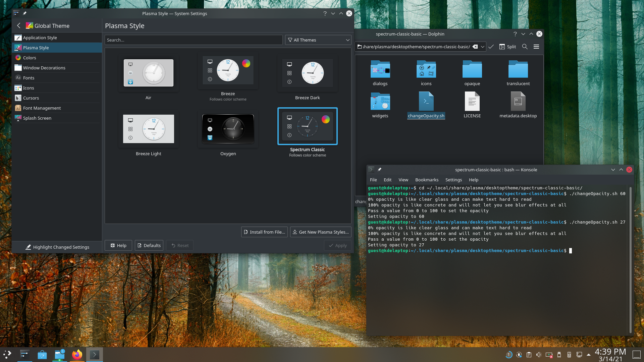Open Konsole View menu

pyautogui.click(x=403, y=180)
